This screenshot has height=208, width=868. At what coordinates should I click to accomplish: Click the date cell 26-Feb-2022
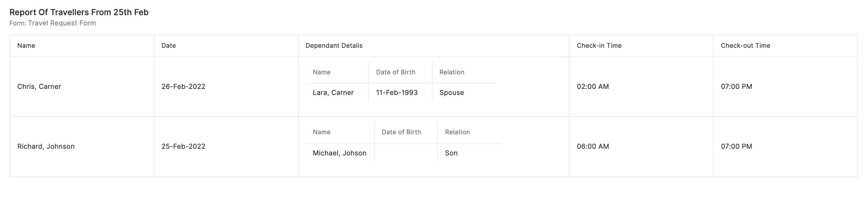click(183, 86)
